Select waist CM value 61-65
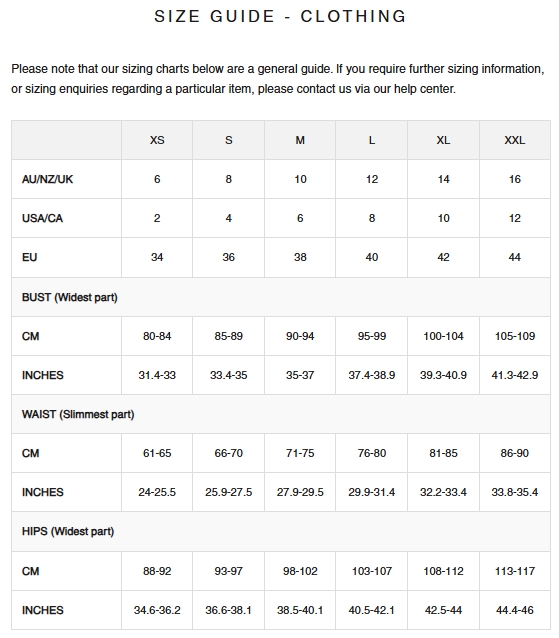This screenshot has width=559, height=638. (x=157, y=453)
